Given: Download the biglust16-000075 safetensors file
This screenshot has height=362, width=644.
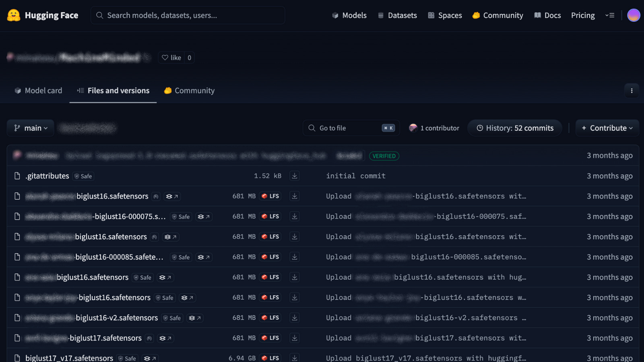Looking at the screenshot, I should [x=295, y=216].
